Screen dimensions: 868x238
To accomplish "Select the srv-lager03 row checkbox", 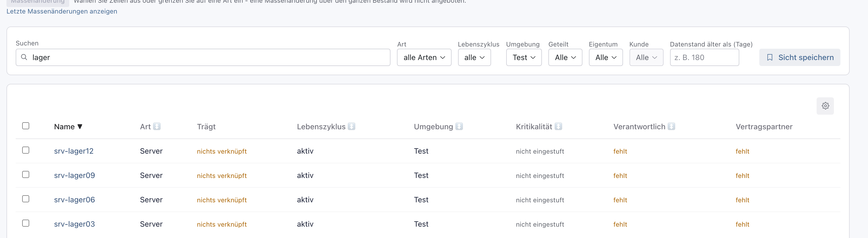I will point(26,223).
